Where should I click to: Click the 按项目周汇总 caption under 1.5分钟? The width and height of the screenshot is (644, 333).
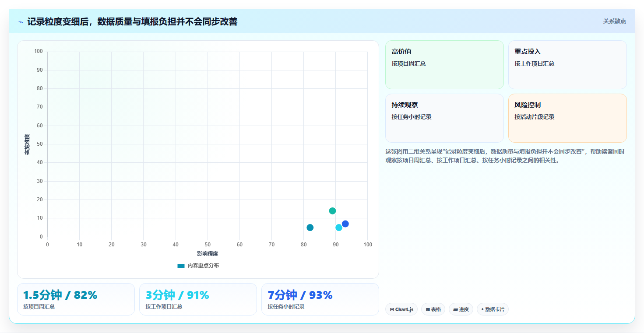pyautogui.click(x=39, y=307)
